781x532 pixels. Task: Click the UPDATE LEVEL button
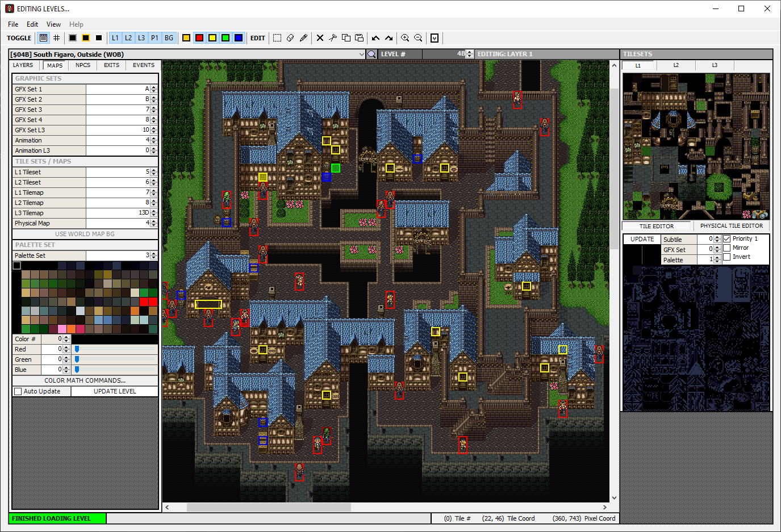pos(115,391)
